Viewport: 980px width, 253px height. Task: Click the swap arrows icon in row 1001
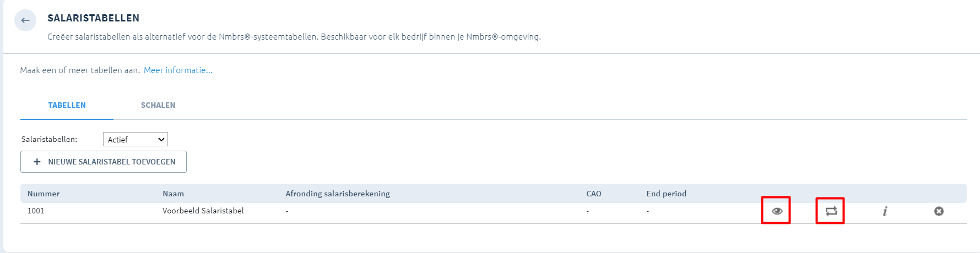pos(831,211)
